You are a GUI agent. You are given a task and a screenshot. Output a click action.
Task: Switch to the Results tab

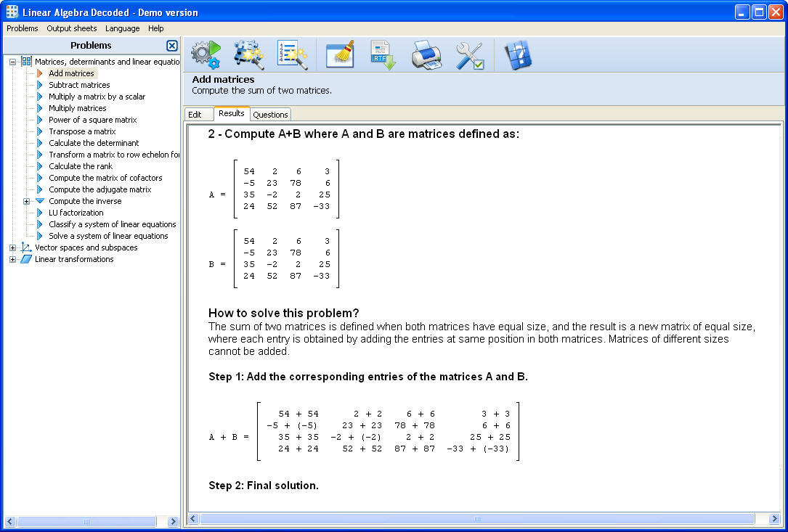click(x=232, y=113)
